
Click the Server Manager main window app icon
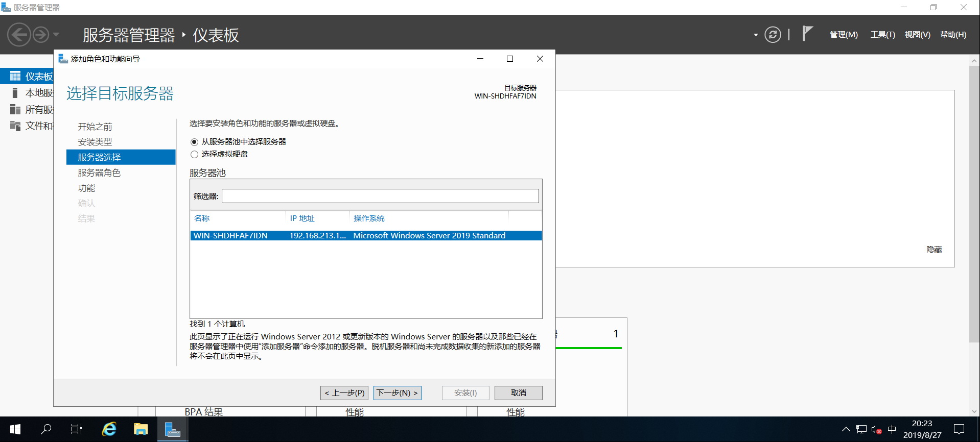(6, 7)
